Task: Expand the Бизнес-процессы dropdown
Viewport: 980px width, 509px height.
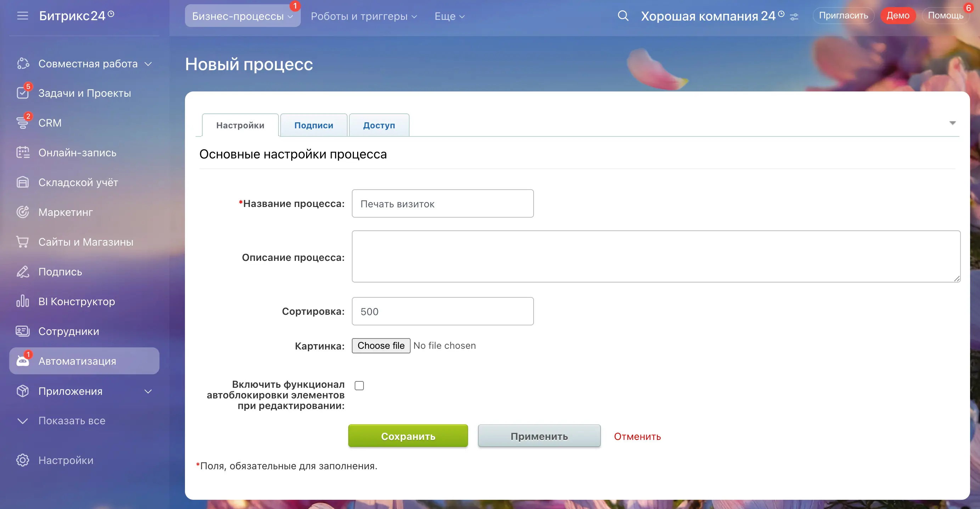Action: point(242,16)
